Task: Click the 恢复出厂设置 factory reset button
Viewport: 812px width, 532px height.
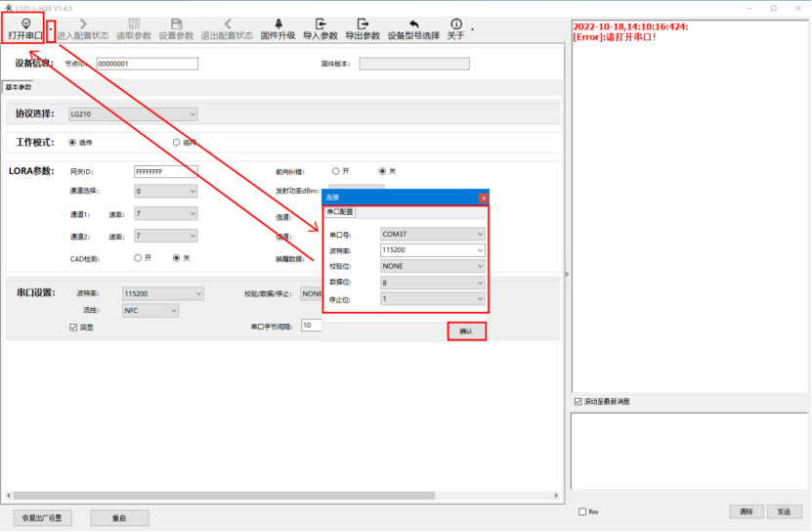Action: (42, 517)
